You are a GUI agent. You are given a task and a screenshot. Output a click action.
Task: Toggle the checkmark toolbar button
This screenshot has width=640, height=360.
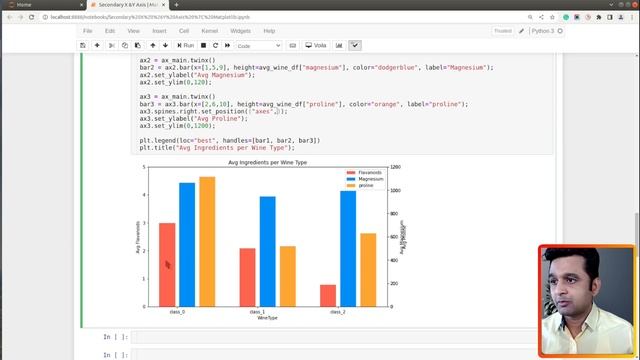[x=355, y=45]
